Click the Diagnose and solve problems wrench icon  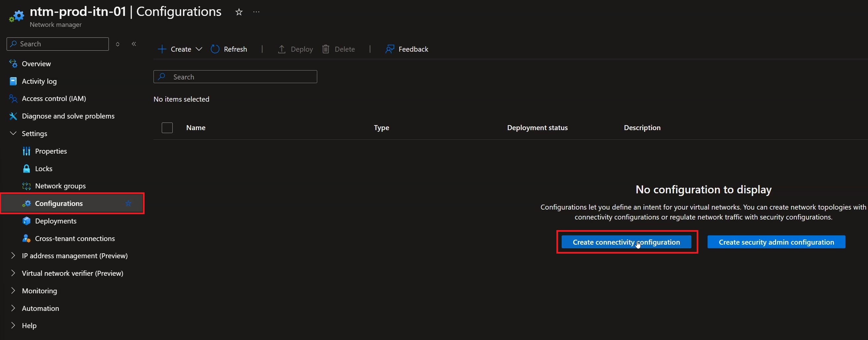(13, 116)
